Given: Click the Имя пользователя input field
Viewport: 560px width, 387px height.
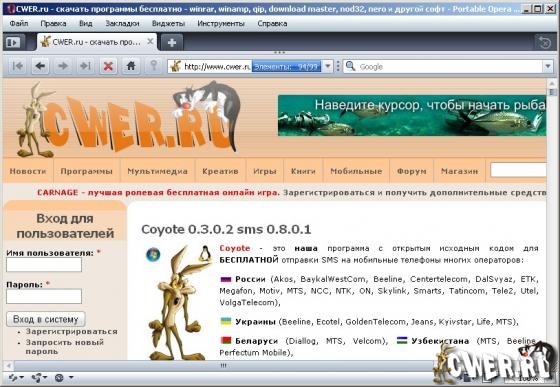Looking at the screenshot, I should pos(44,265).
